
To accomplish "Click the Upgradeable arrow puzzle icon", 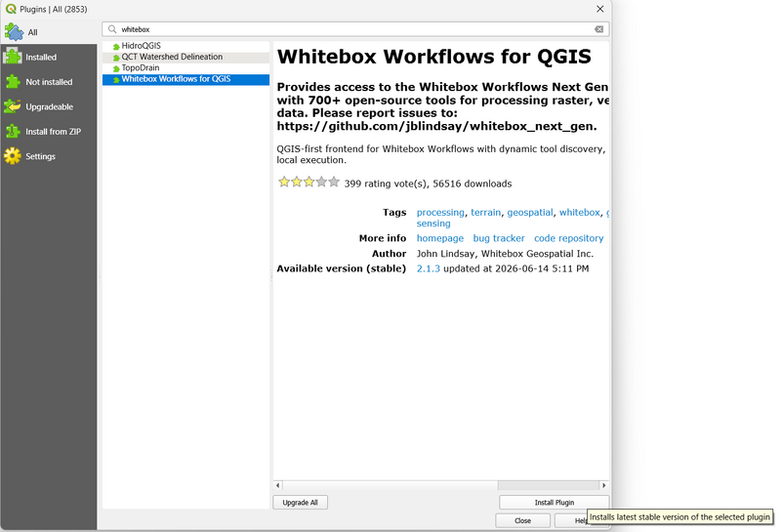I will point(13,106).
